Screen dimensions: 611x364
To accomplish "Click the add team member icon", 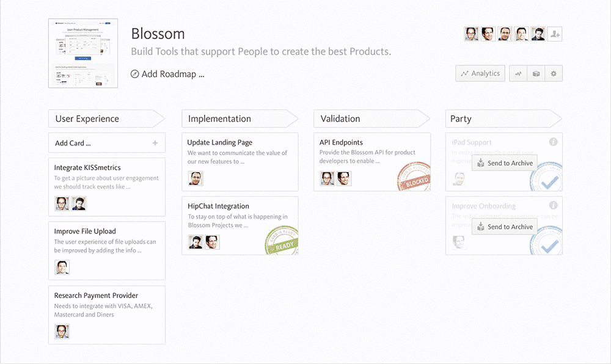I will 555,34.
